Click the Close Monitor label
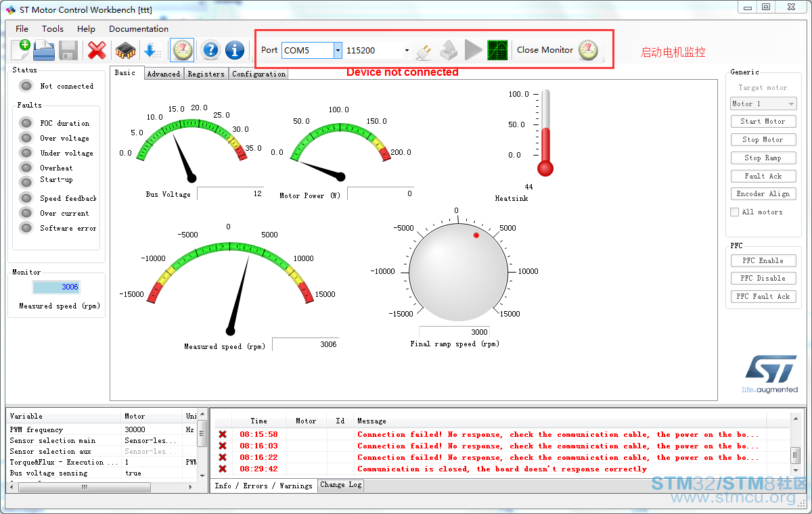This screenshot has height=514, width=812. point(545,49)
